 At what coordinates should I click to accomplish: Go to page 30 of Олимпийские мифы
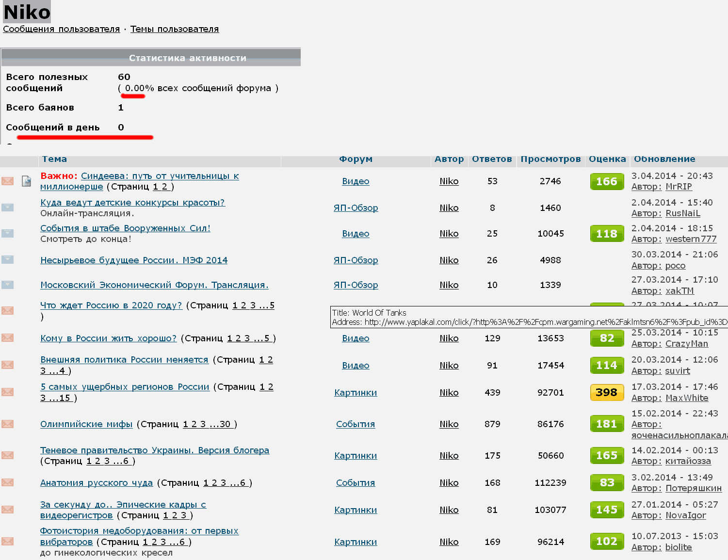click(225, 424)
